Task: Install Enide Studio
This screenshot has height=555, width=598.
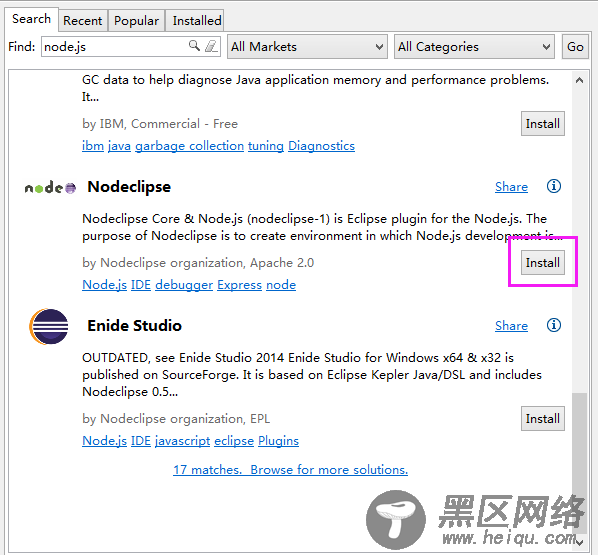Action: (x=543, y=418)
